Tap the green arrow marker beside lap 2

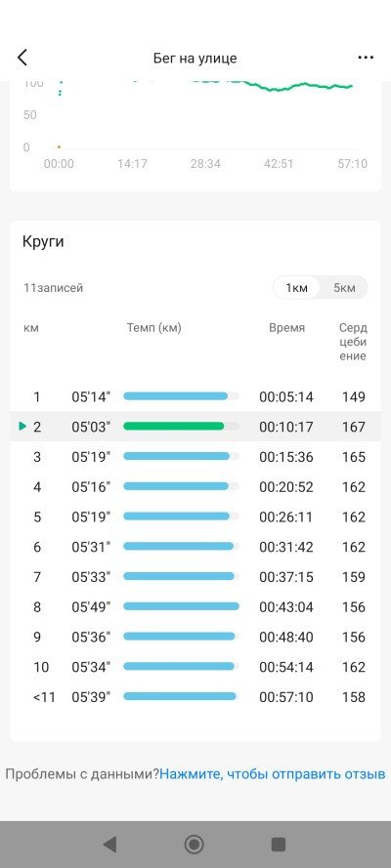pyautogui.click(x=22, y=427)
